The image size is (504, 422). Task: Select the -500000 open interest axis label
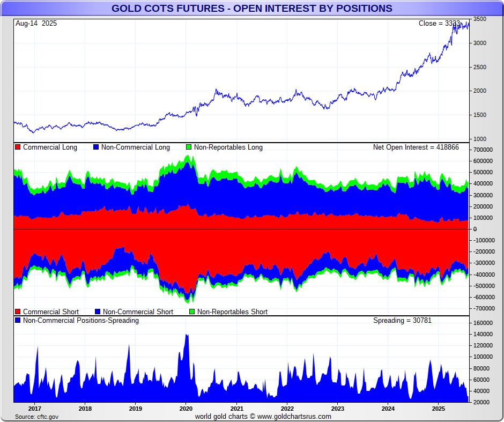pyautogui.click(x=483, y=286)
